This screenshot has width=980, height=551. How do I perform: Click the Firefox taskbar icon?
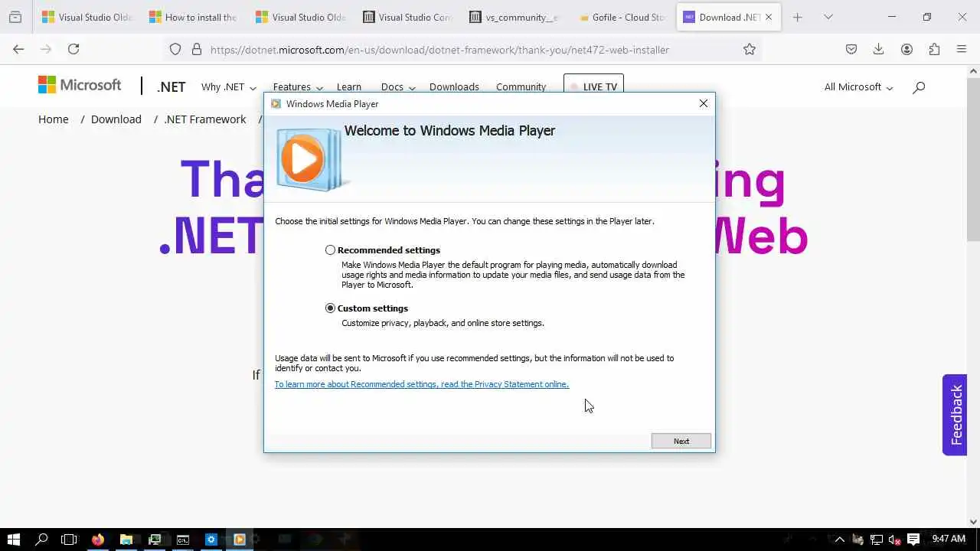pyautogui.click(x=98, y=540)
